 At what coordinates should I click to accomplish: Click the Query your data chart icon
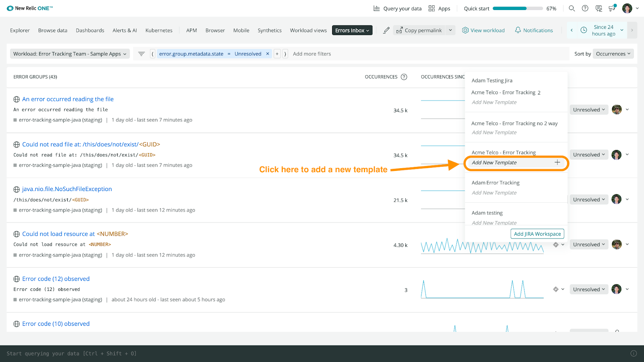(376, 8)
